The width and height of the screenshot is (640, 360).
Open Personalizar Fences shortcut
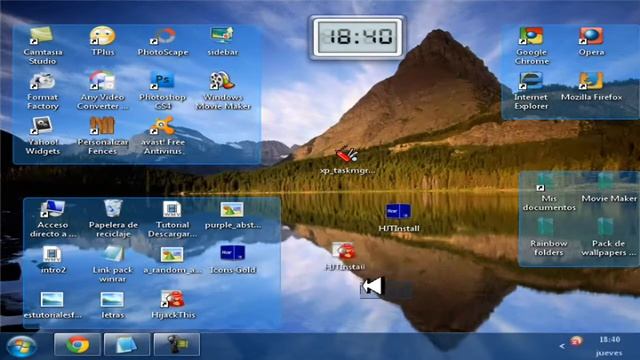[102, 136]
